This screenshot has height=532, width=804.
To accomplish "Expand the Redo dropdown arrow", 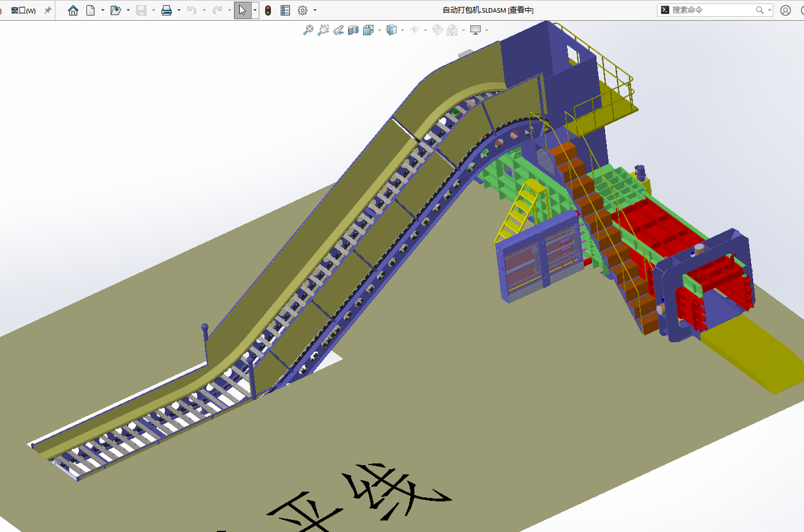I will [228, 10].
